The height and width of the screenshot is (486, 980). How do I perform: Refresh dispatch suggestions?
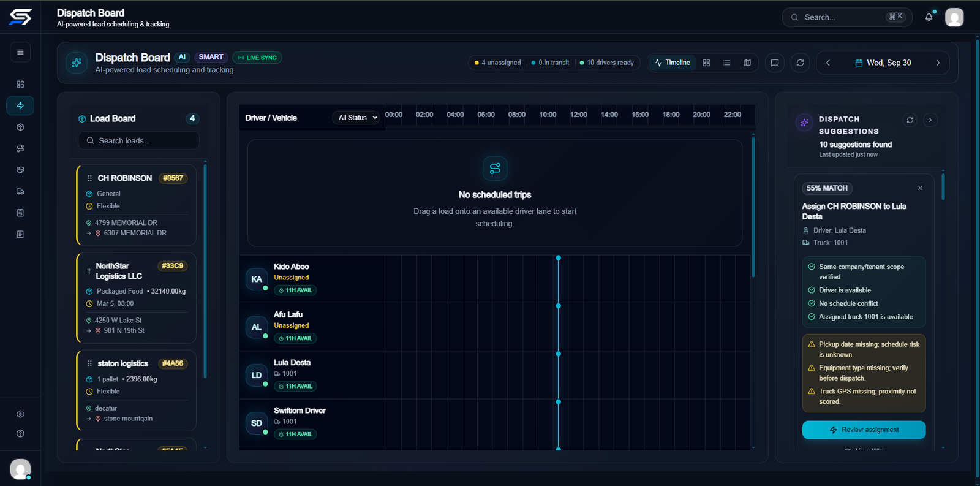tap(910, 120)
